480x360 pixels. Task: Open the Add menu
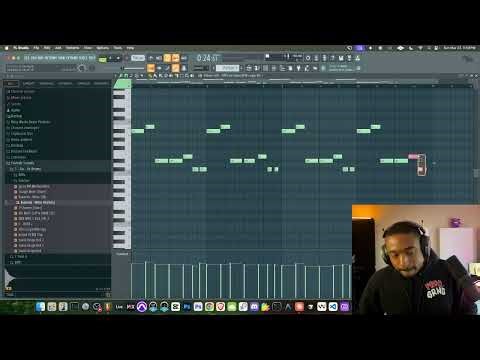point(58,48)
